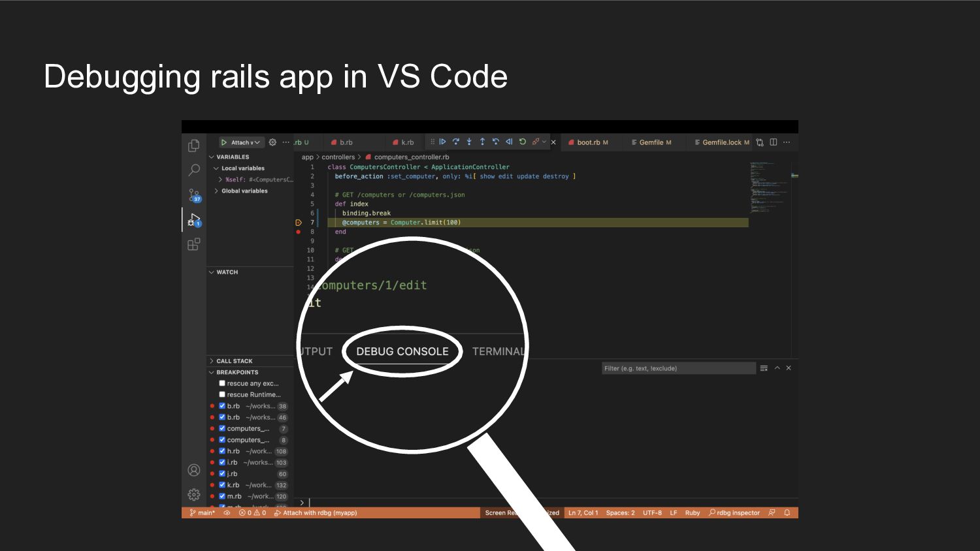Screen dimensions: 980x551
Task: Click Step Out in debug toolbar
Action: coord(482,142)
